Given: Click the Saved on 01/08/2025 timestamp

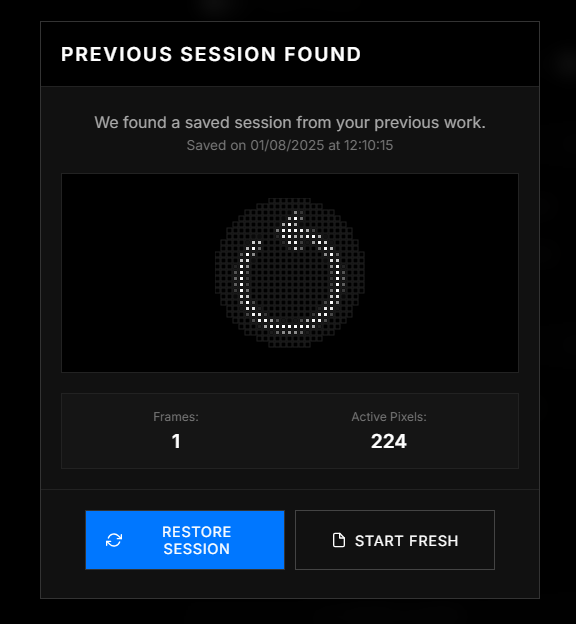Looking at the screenshot, I should point(290,145).
